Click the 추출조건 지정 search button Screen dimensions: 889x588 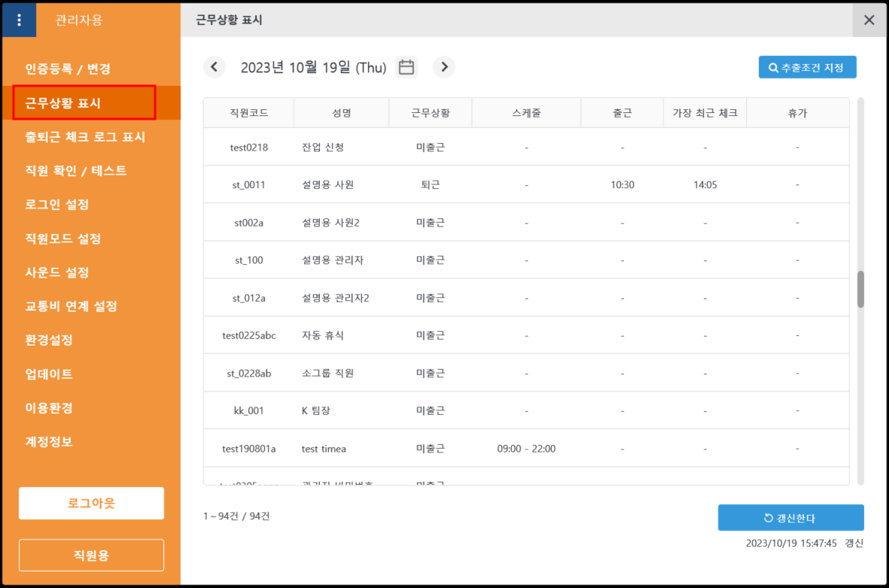[807, 67]
